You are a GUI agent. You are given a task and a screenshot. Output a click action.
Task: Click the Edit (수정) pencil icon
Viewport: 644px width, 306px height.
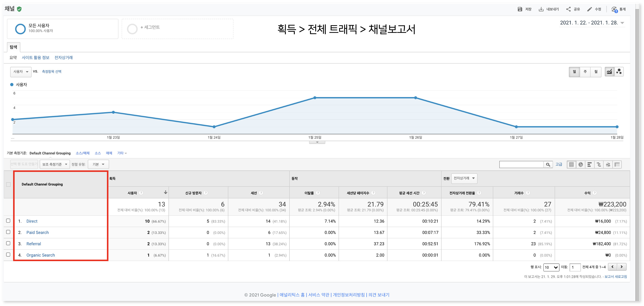(589, 9)
